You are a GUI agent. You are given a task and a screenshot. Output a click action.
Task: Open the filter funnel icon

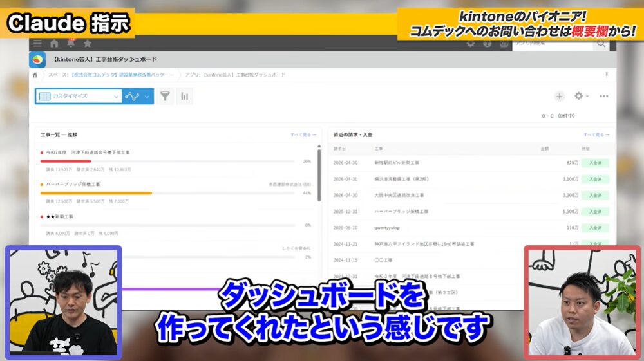[x=165, y=96]
